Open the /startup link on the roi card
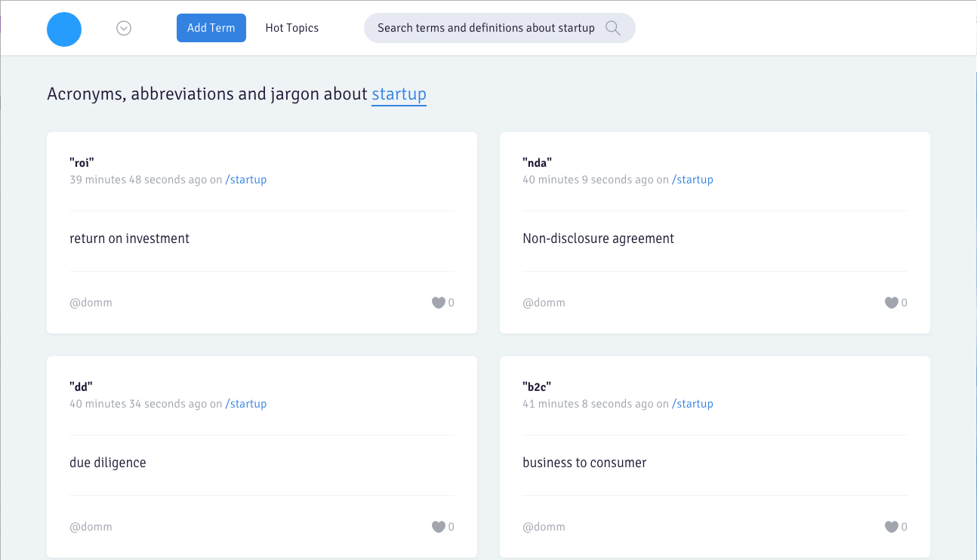The height and width of the screenshot is (560, 977). coord(246,180)
